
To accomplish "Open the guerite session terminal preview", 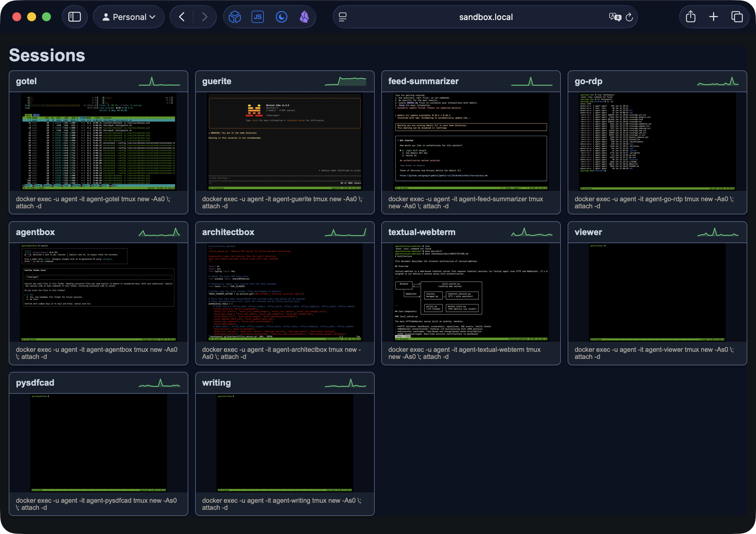I will tap(285, 141).
